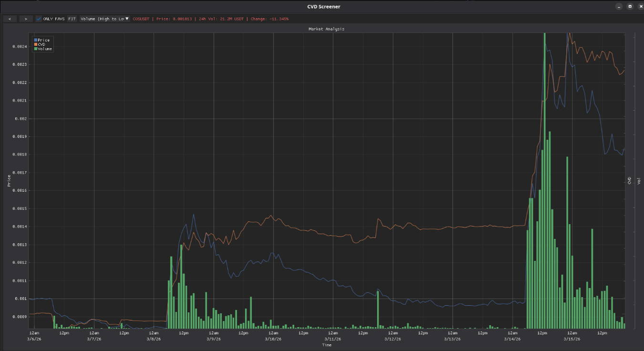Click the next symbol arrow button
Screen dimensions: 644x351
(26, 19)
